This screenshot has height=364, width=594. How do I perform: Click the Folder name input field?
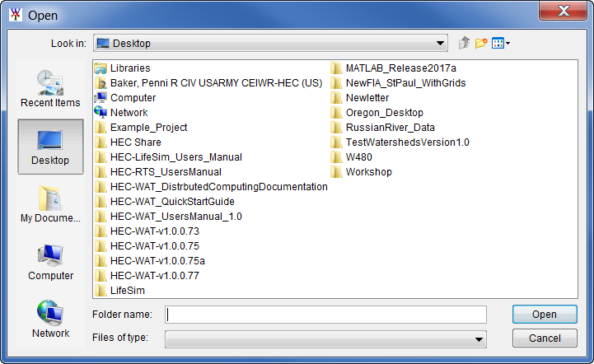pos(325,315)
